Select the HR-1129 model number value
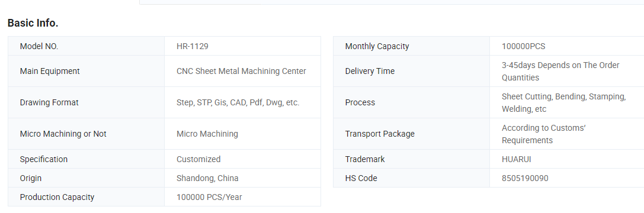The width and height of the screenshot is (644, 213). (x=192, y=46)
